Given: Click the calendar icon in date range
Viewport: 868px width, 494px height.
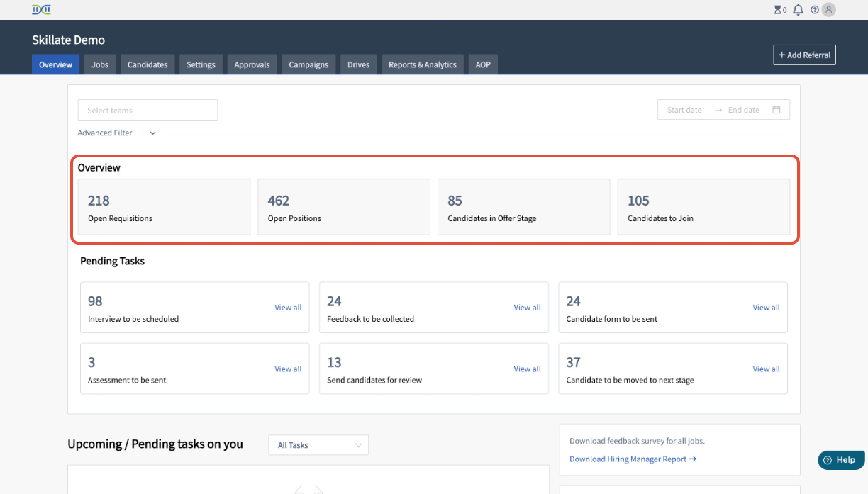Looking at the screenshot, I should tap(777, 110).
